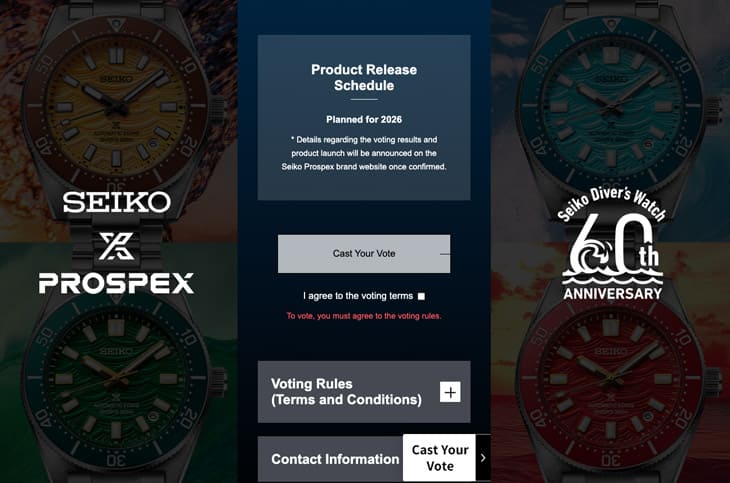Select the yellow dial watch image
730x483 pixels.
pos(116,105)
